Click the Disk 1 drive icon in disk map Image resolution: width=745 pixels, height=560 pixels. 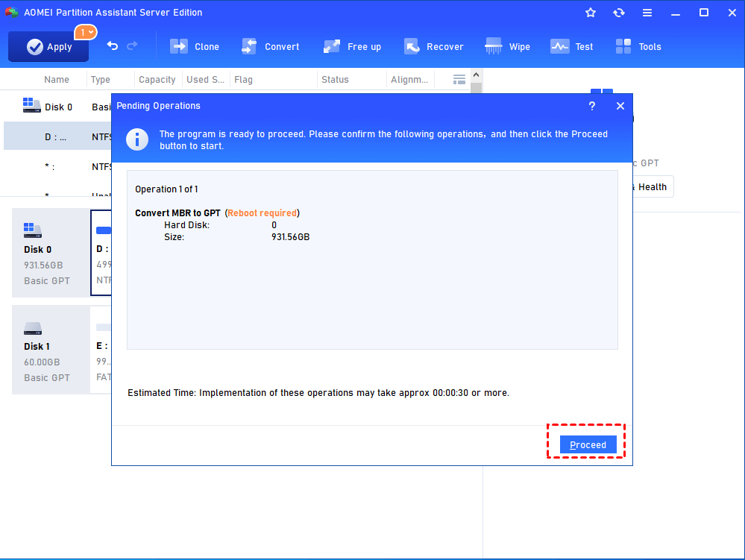(33, 328)
